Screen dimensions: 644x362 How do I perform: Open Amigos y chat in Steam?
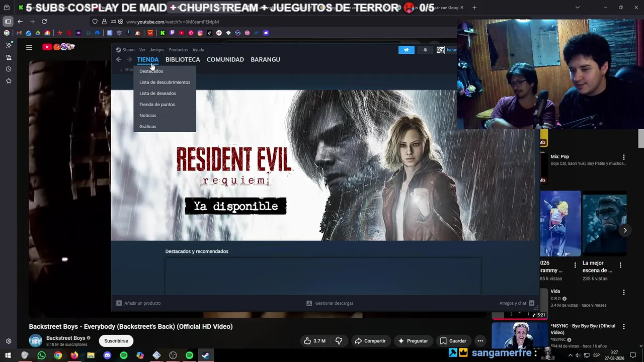point(517,303)
